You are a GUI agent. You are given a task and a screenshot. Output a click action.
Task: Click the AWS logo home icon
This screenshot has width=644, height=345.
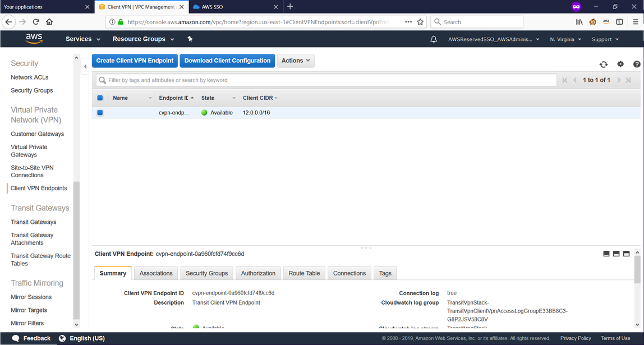pos(34,39)
